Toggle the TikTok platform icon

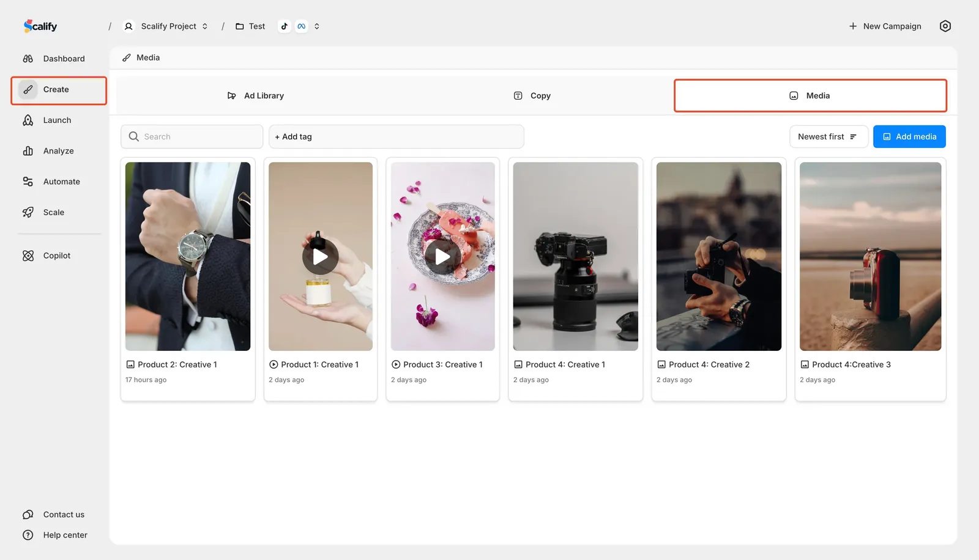(284, 26)
